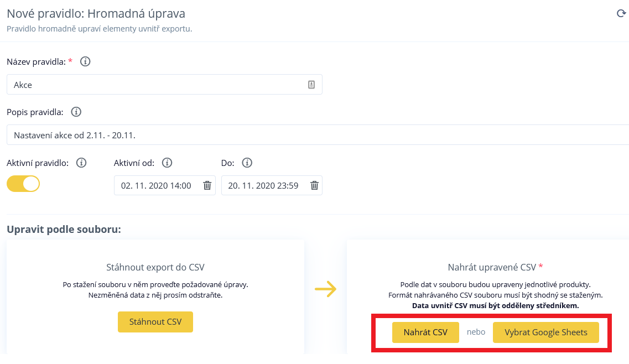Open the Aktivní od date picker field
Image resolution: width=629 pixels, height=364 pixels.
156,185
